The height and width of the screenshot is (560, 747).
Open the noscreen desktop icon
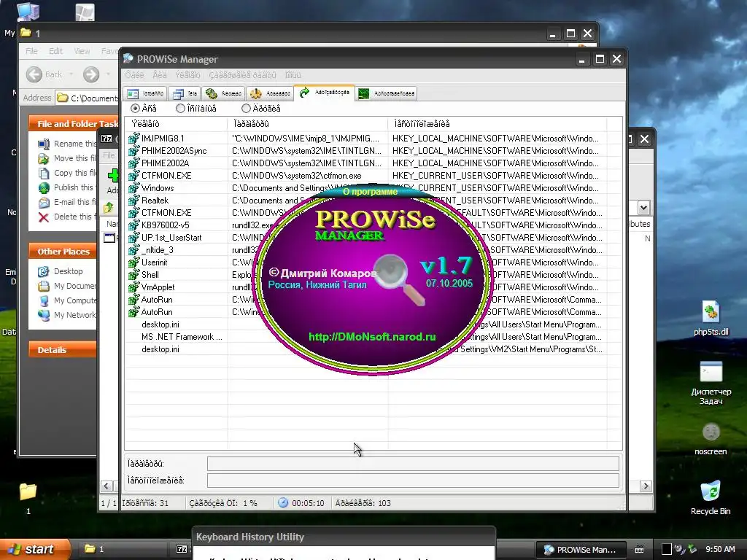click(x=711, y=432)
